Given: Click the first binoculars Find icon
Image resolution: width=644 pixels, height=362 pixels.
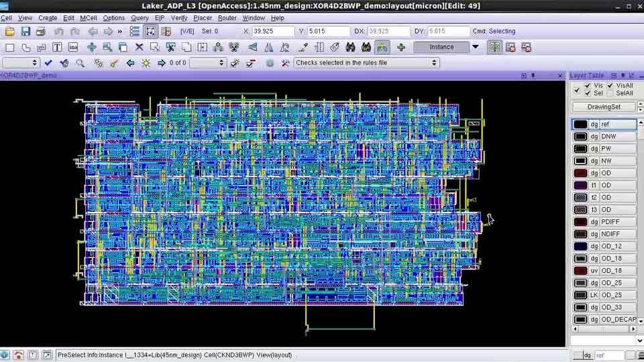Looking at the screenshot, I should pyautogui.click(x=350, y=47).
